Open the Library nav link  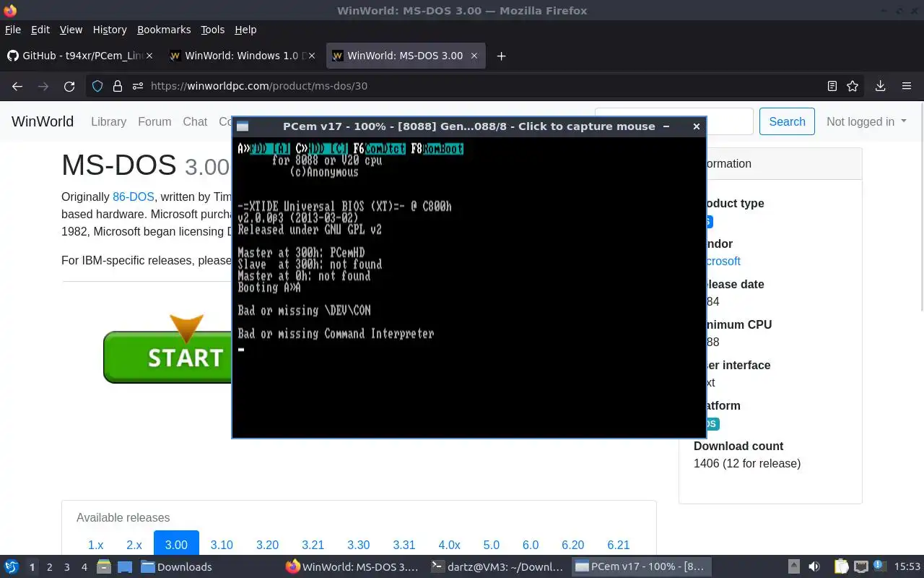coord(108,121)
